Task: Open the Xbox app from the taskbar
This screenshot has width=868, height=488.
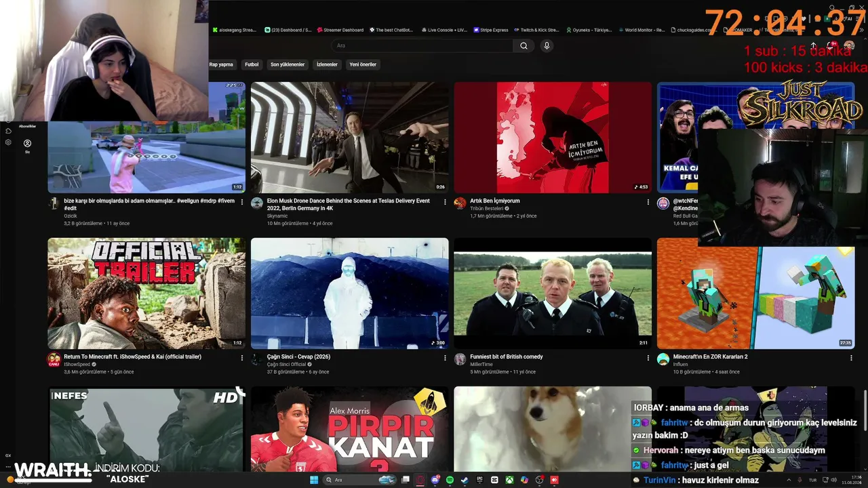Action: [x=509, y=480]
